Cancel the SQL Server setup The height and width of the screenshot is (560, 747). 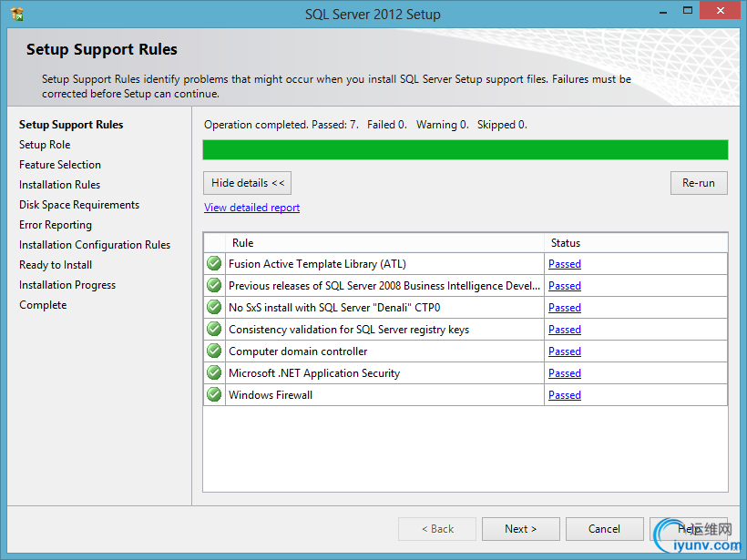pos(605,528)
